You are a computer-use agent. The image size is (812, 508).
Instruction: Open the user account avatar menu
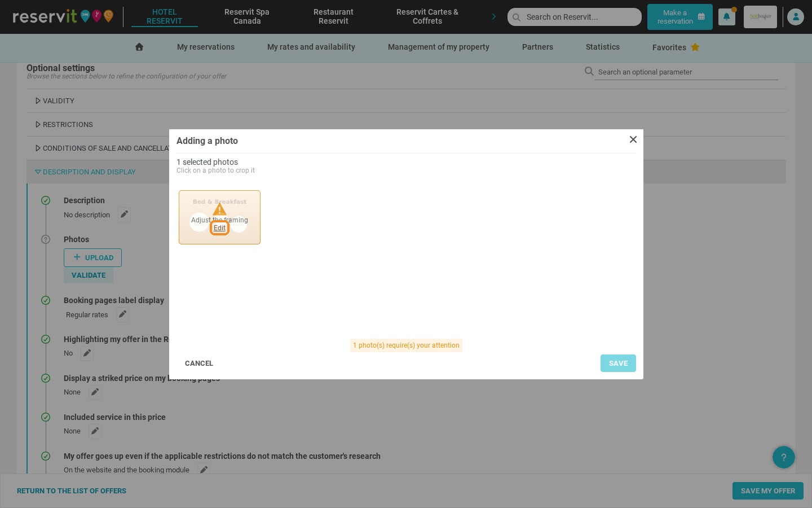point(795,17)
